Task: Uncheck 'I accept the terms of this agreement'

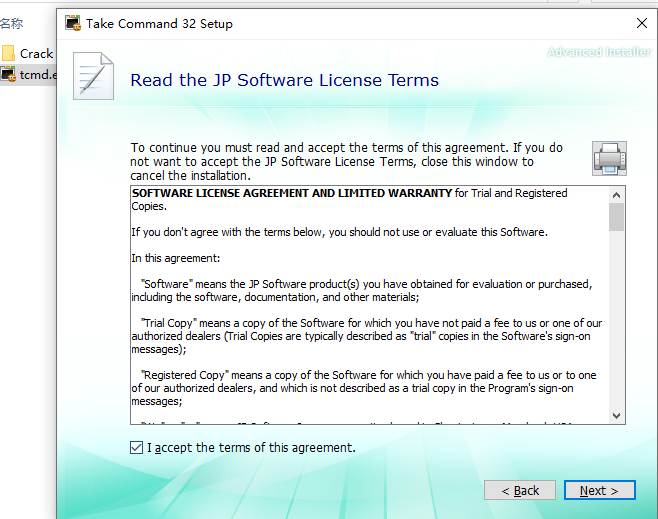Action: [136, 448]
